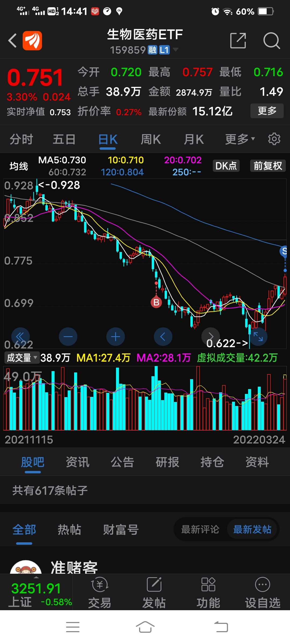This screenshot has width=290, height=644.
Task: Open chart settings gear icon
Action: 274,139
